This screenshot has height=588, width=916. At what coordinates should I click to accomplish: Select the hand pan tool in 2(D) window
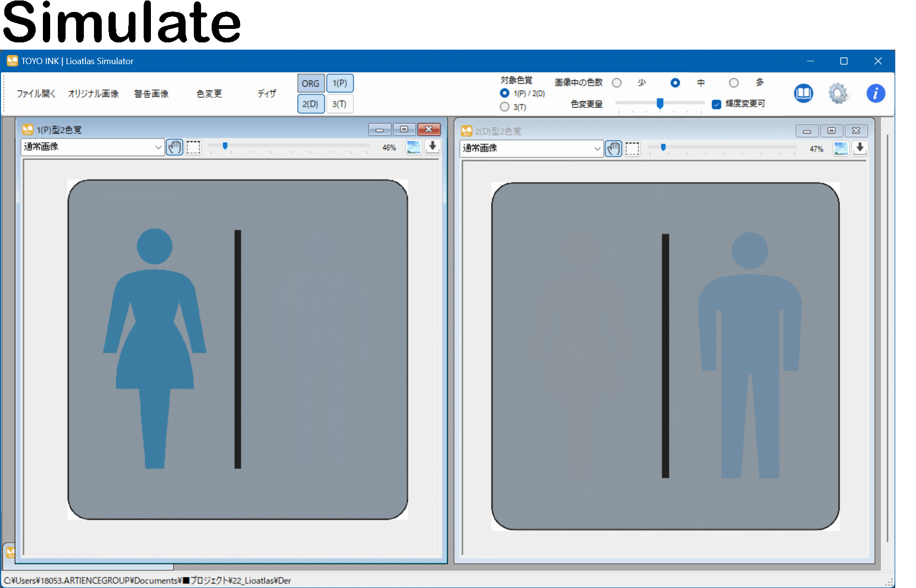coord(613,148)
